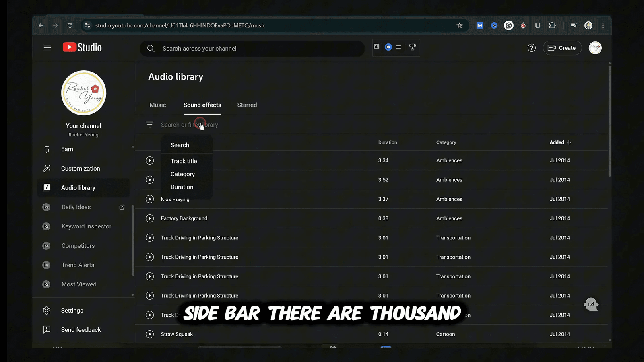Open Customization with the wand icon
The height and width of the screenshot is (362, 644).
(x=80, y=168)
